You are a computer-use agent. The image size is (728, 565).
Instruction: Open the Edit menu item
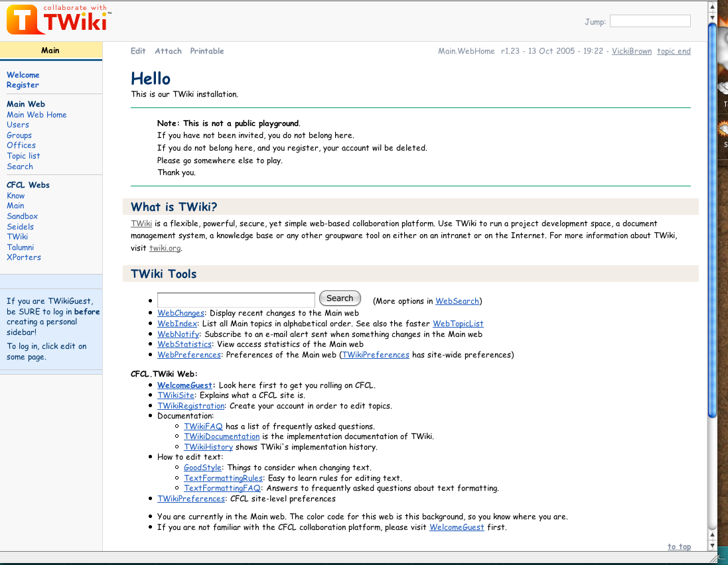coord(137,51)
